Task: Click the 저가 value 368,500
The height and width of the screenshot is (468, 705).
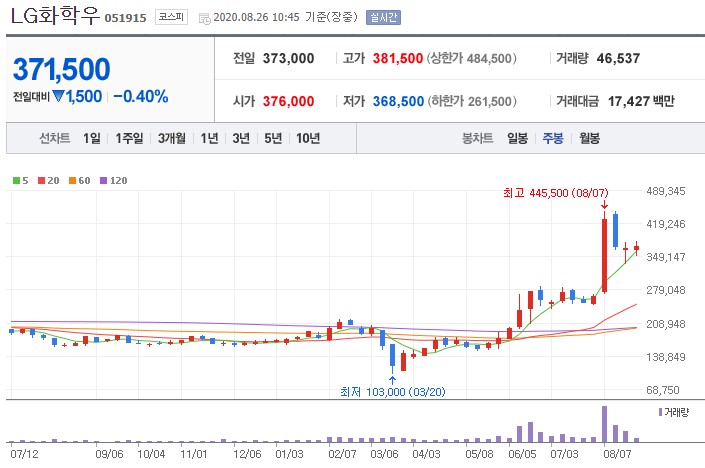Action: [398, 101]
